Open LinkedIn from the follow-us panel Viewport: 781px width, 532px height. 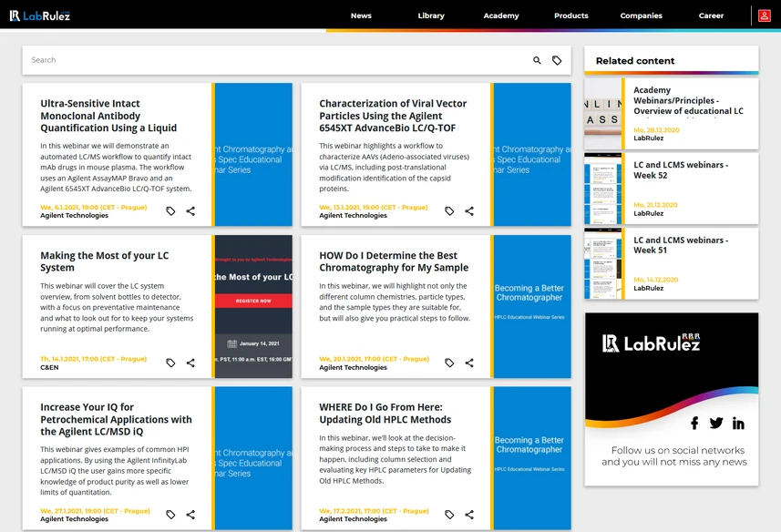(739, 423)
